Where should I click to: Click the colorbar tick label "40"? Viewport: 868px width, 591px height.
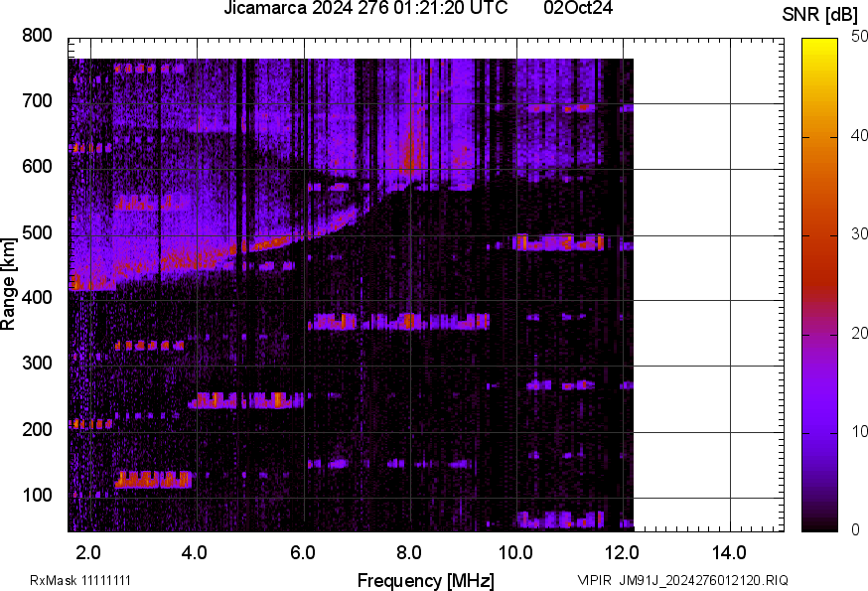859,135
